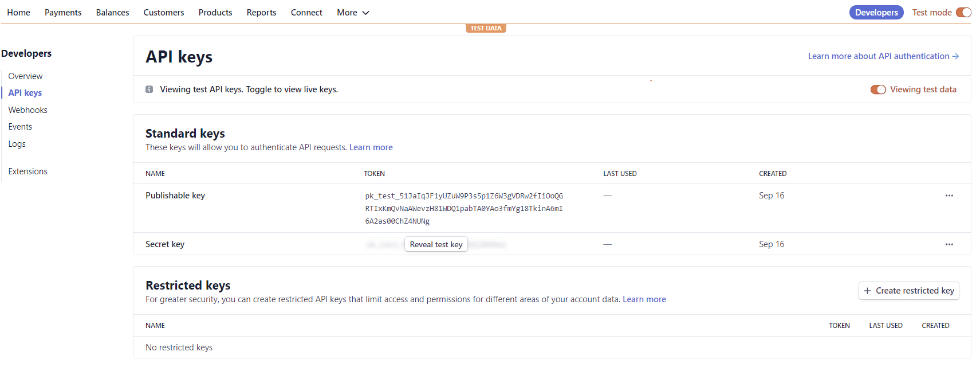Click the TEST DATA badge
Image resolution: width=980 pixels, height=371 pixels.
coord(486,28)
